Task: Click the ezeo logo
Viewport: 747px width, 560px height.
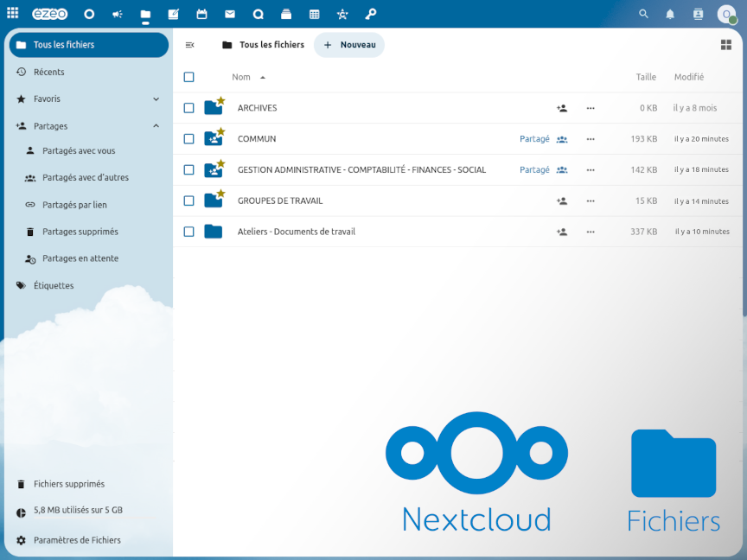Action: [49, 15]
